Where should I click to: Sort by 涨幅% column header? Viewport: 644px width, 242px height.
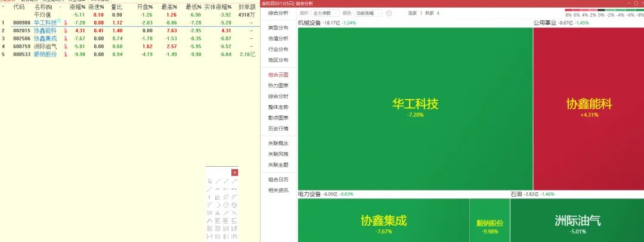[77, 7]
